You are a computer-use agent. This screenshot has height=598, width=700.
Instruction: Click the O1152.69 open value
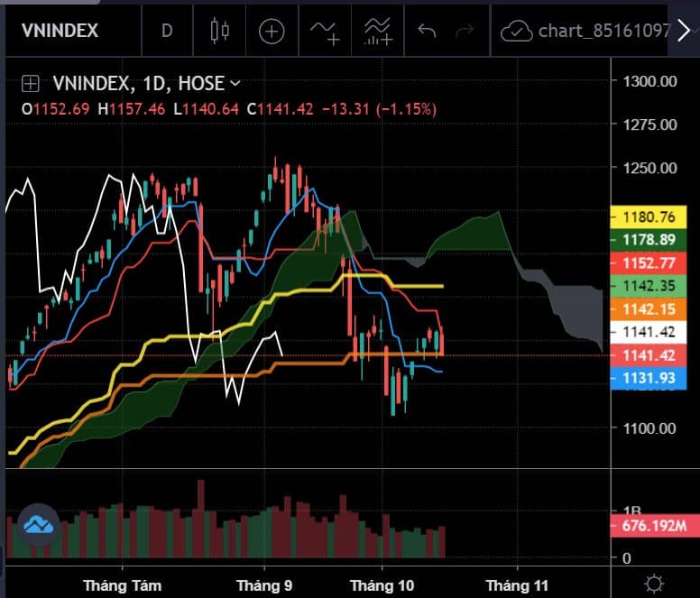[x=55, y=109]
